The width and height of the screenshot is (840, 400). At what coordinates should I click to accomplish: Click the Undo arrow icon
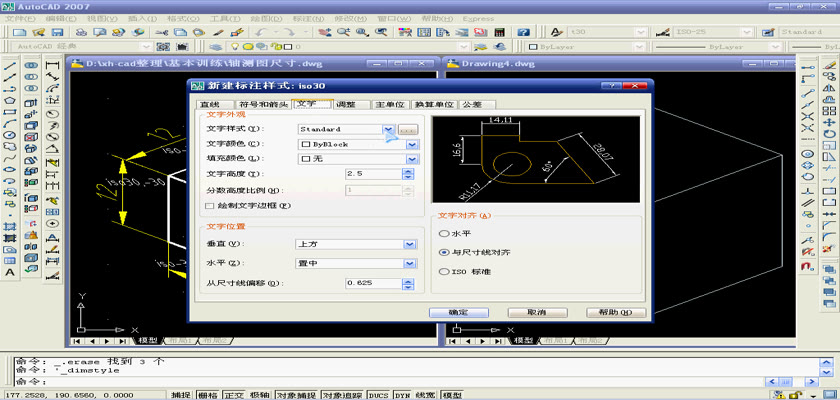click(261, 32)
